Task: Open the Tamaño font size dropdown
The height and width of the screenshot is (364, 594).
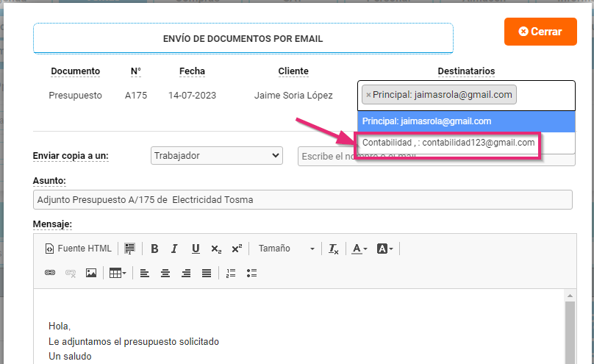Action: point(286,249)
